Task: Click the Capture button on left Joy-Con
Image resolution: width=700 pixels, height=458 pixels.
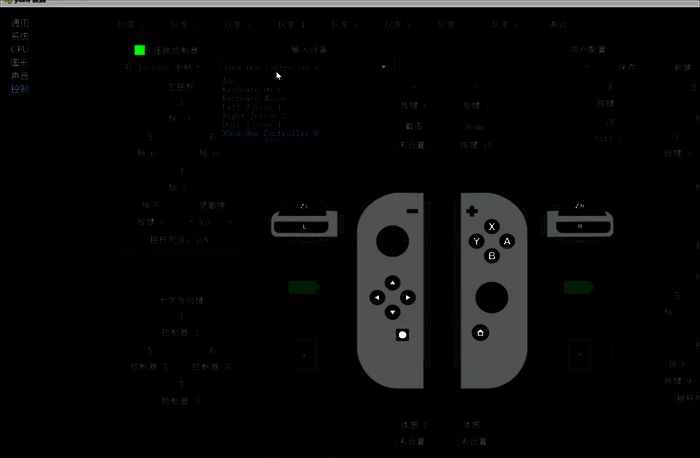Action: pyautogui.click(x=401, y=334)
